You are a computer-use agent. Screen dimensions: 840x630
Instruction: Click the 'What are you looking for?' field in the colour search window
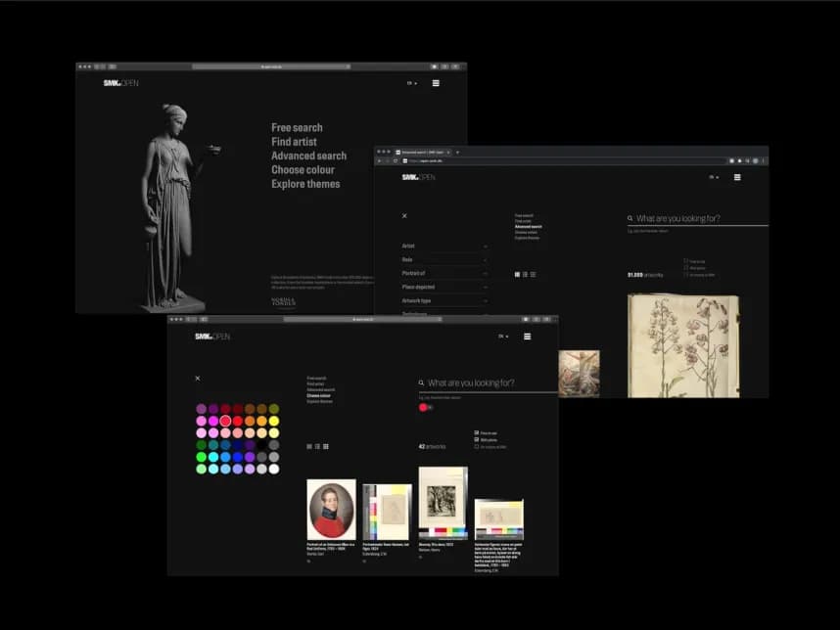coord(488,383)
